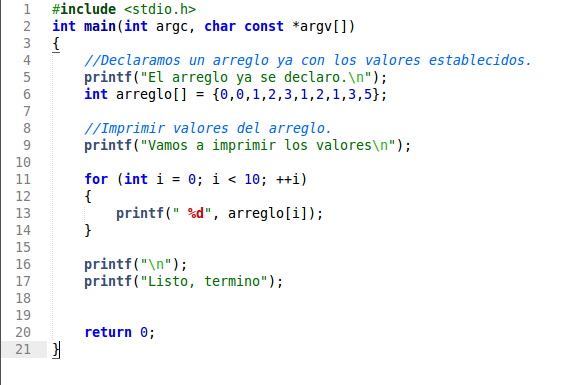Click string "Vamos a imprimir los valores"
585x385 pixels.
coord(268,145)
